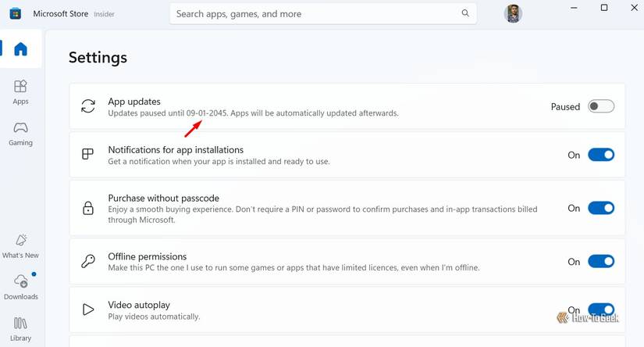Click the Microsoft Store logo icon
644x347 pixels.
tap(15, 13)
